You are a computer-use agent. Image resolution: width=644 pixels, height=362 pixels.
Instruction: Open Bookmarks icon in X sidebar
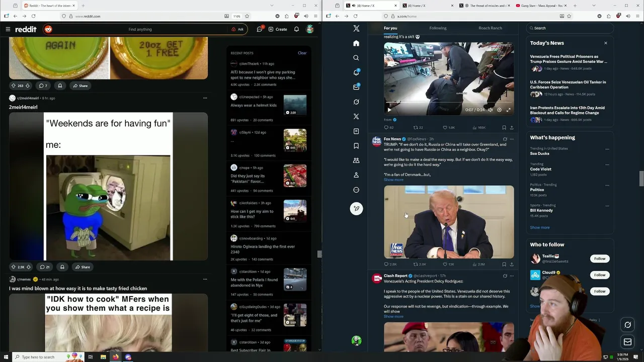pos(356,146)
